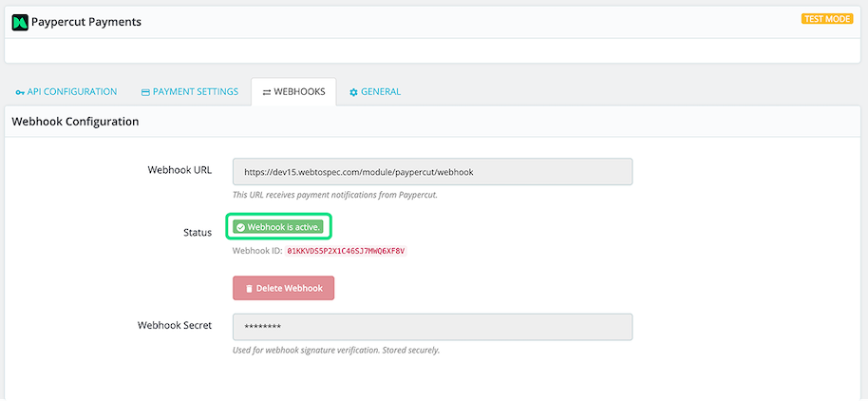The height and width of the screenshot is (401, 868).
Task: Click the Paypercut logo icon
Action: click(x=20, y=22)
